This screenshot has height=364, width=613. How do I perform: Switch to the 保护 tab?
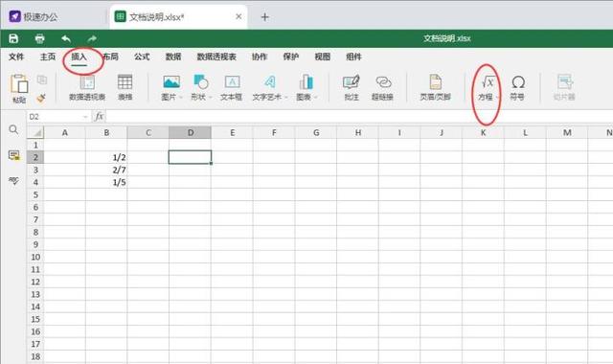tap(291, 57)
